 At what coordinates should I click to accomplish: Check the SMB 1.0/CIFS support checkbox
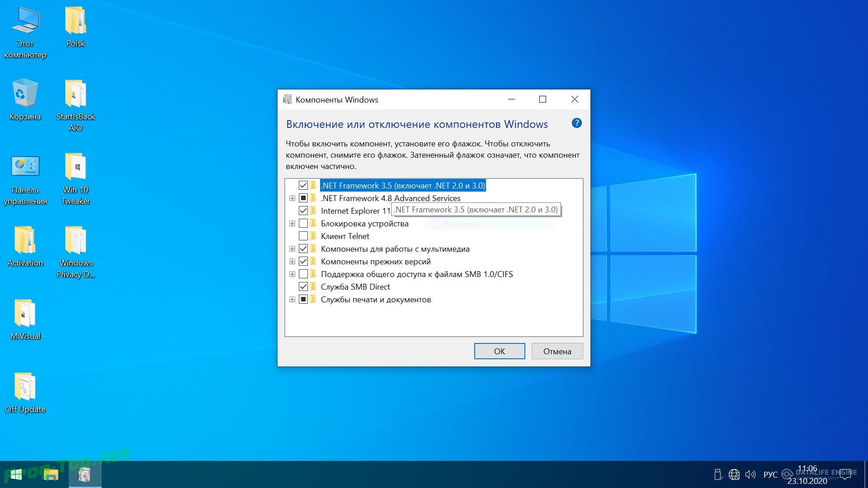[303, 274]
